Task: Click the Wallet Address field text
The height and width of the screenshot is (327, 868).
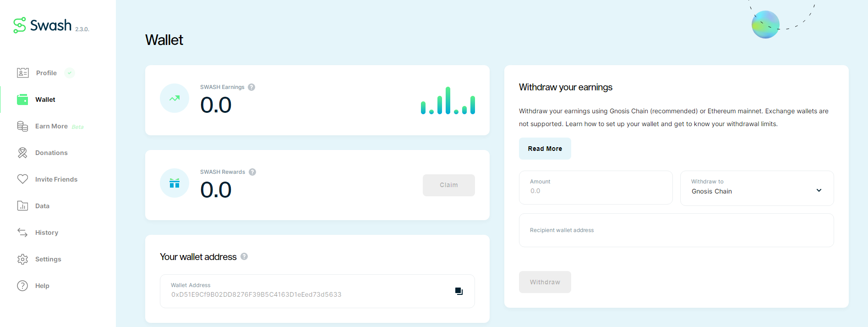Action: (257, 294)
